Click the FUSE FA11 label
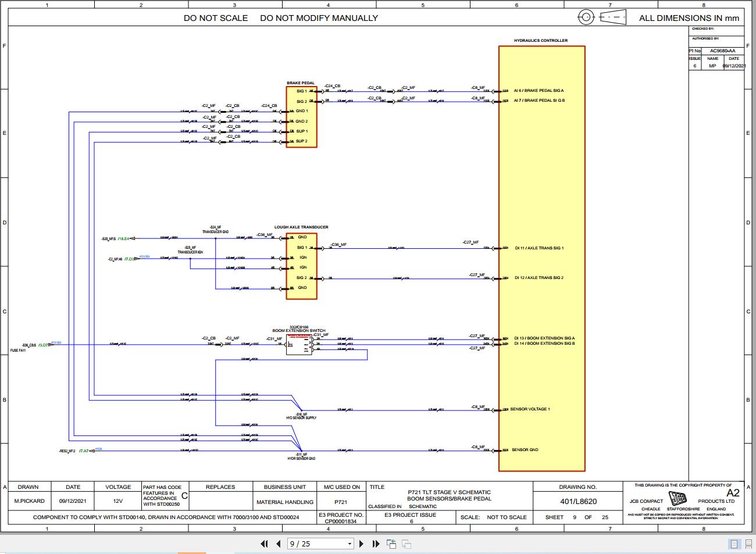This screenshot has height=554, width=756. pos(19,350)
